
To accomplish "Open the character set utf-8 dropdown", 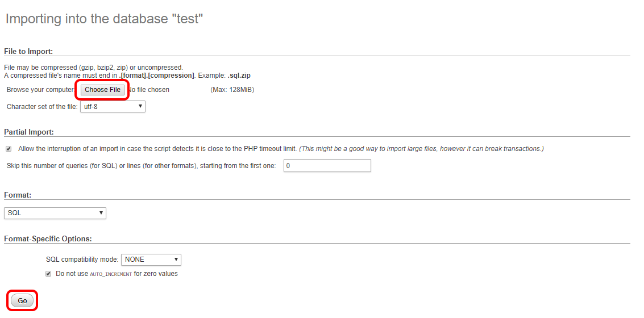I will pyautogui.click(x=113, y=107).
